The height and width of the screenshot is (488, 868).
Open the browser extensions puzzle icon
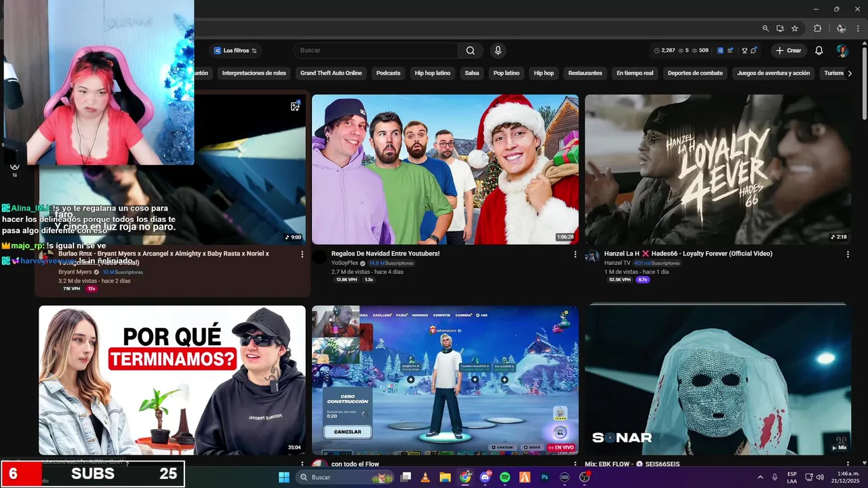click(817, 28)
